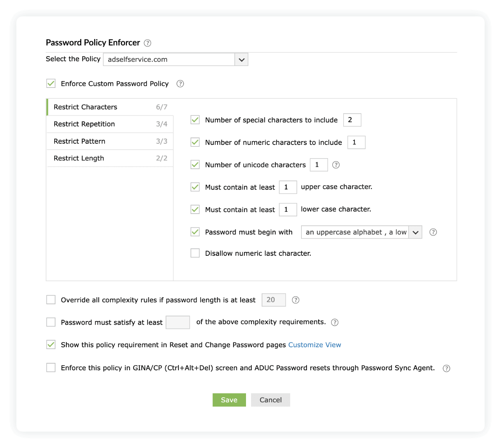Enable Disallow numeric last character checkbox
The height and width of the screenshot is (448, 501).
coord(195,253)
